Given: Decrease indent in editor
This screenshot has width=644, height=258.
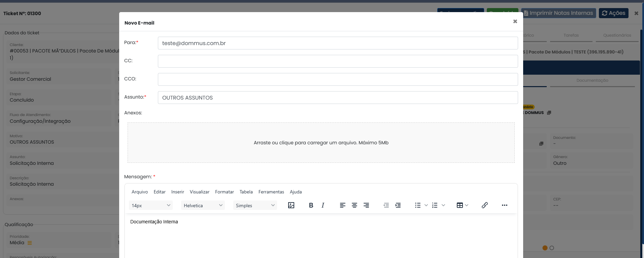Looking at the screenshot, I should (x=386, y=205).
